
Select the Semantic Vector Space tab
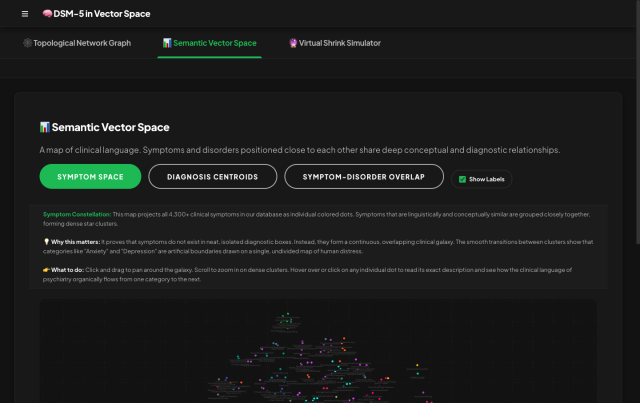click(209, 43)
